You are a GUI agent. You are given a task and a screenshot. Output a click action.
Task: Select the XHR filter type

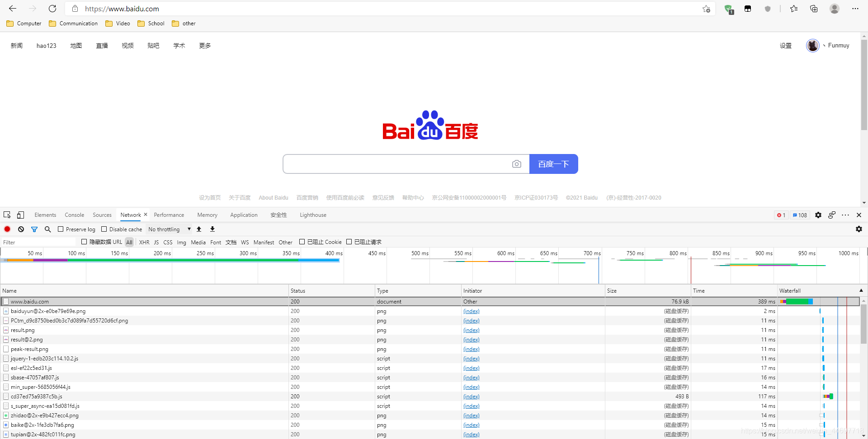pyautogui.click(x=144, y=242)
